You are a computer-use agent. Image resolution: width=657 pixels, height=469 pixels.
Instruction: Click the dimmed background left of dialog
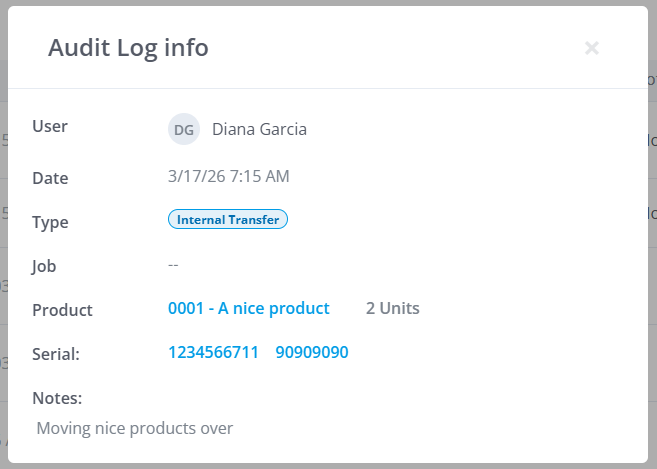[3, 235]
